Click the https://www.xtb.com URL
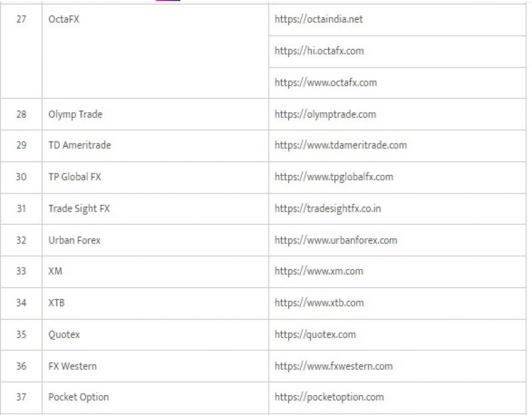 319,303
